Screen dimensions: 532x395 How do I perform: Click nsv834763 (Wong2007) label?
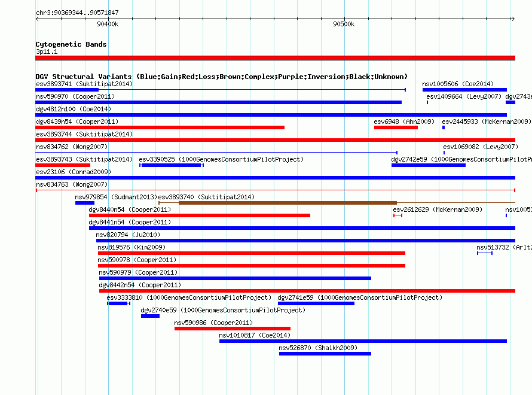(72, 184)
